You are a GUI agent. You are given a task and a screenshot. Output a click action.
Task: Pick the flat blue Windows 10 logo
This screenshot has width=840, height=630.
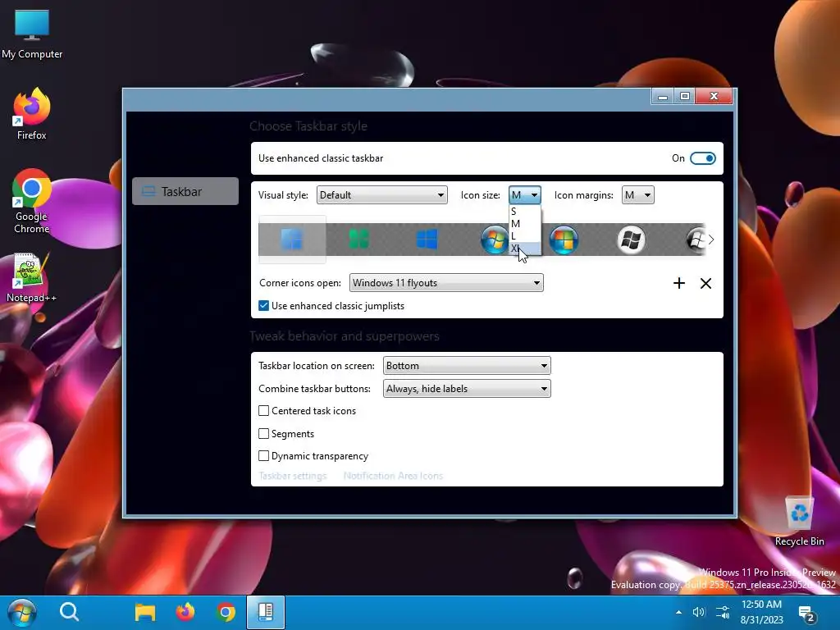(x=427, y=240)
